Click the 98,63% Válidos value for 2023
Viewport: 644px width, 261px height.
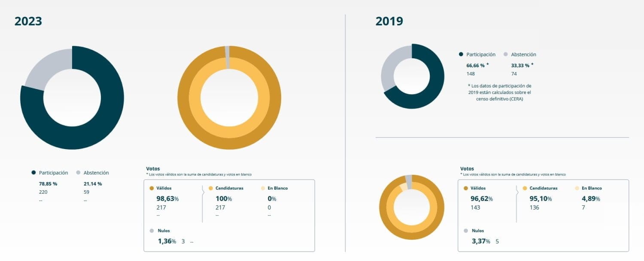168,198
